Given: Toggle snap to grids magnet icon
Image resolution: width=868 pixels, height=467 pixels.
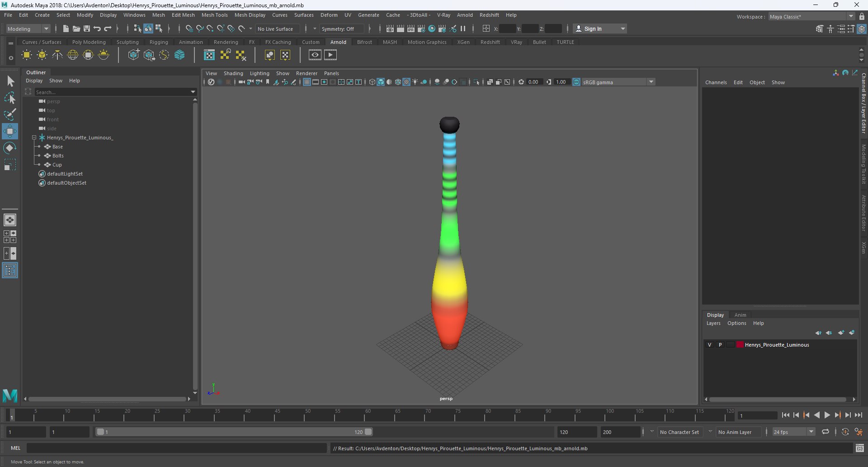Looking at the screenshot, I should coord(189,29).
